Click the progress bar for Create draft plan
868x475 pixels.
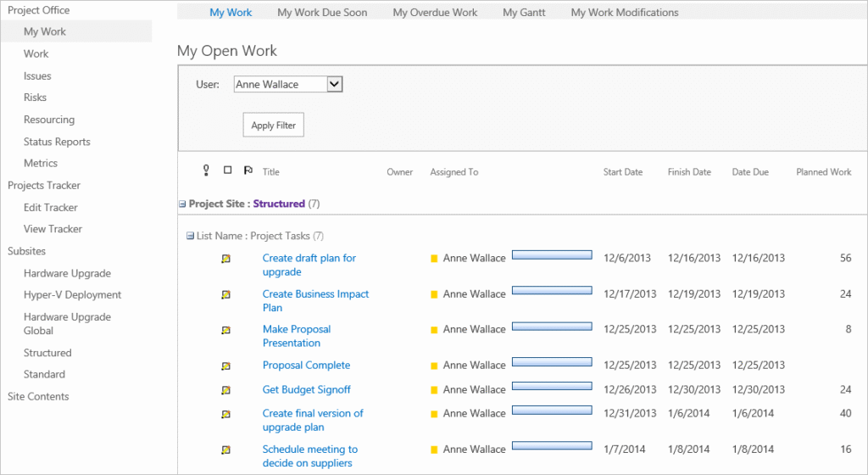point(552,254)
